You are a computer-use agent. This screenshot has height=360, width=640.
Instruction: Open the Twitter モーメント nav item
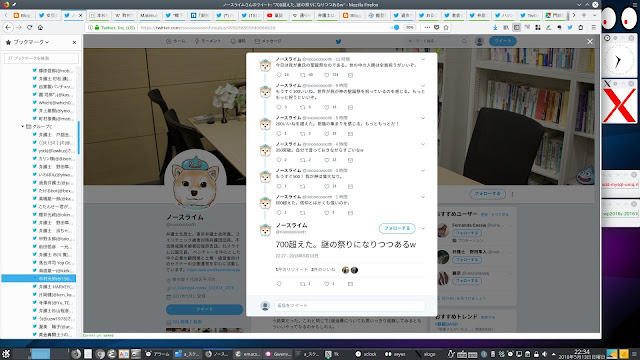[x=208, y=41]
